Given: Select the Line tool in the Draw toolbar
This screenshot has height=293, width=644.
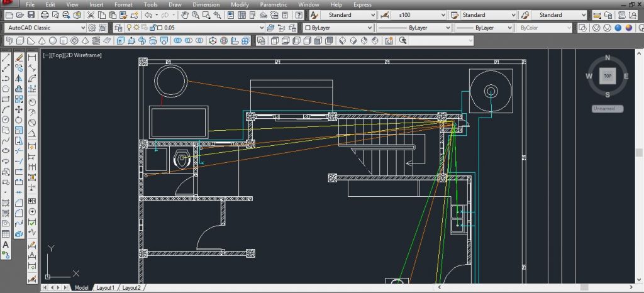Looking at the screenshot, I should coord(6,57).
